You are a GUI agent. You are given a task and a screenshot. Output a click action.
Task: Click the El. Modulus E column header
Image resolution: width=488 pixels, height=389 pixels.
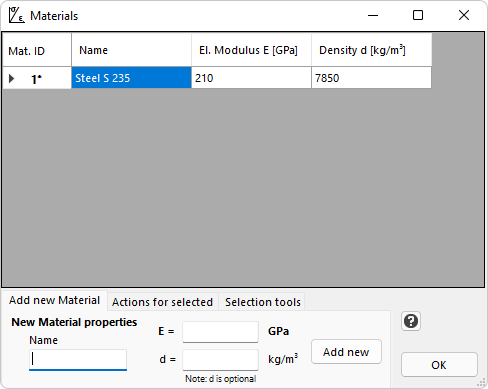pos(251,50)
